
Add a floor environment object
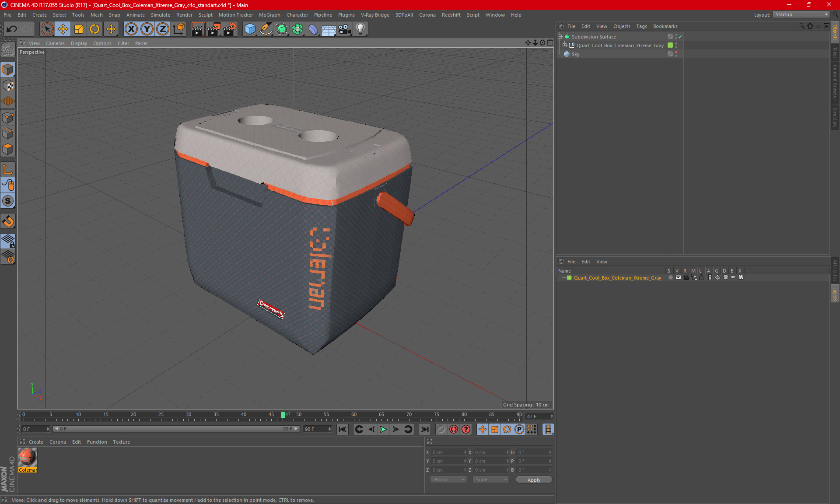(x=329, y=29)
